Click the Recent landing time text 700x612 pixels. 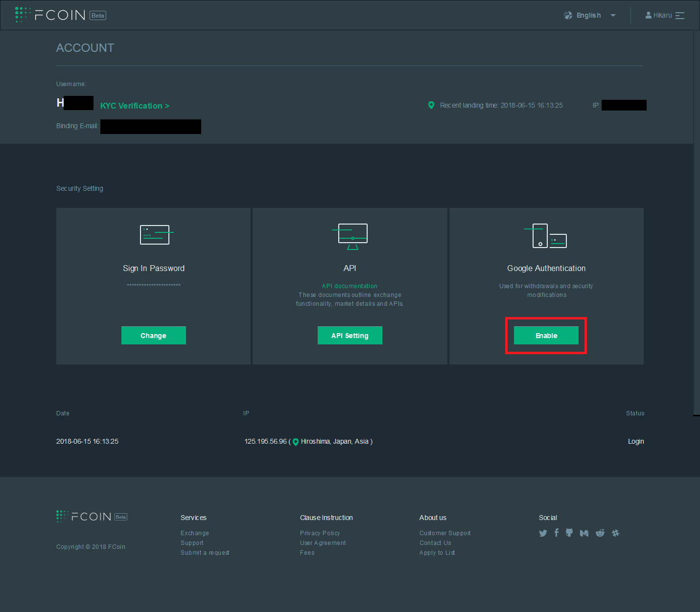(501, 105)
